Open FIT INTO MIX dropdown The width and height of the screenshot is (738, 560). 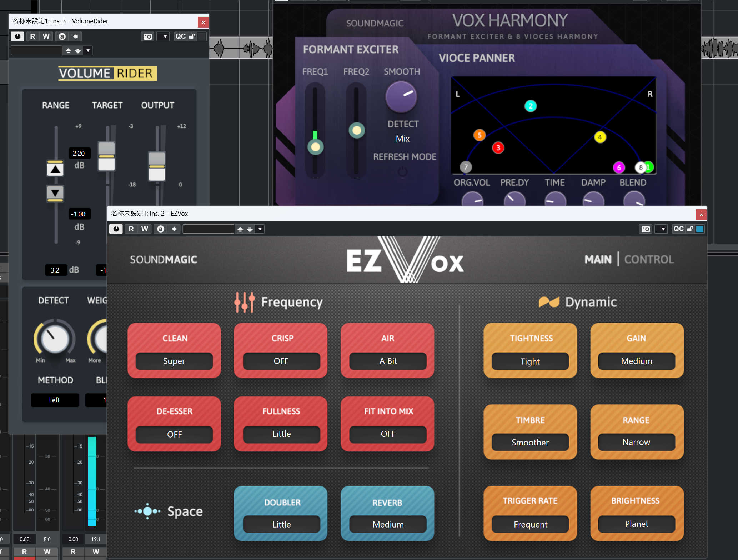(388, 434)
